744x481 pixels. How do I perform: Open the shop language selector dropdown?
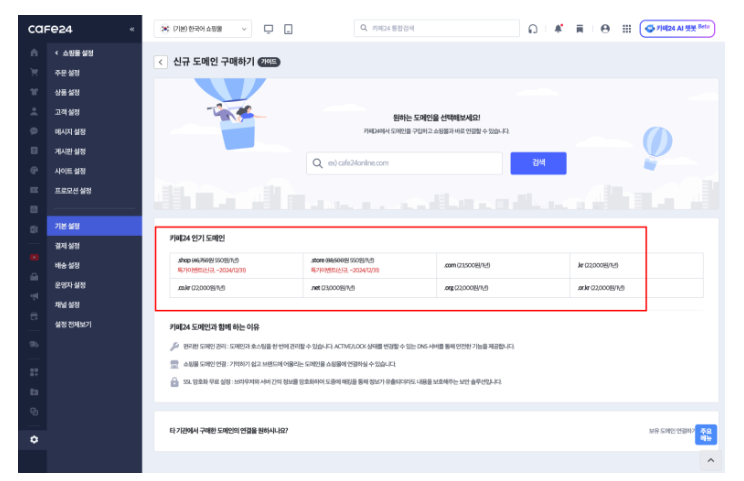pyautogui.click(x=203, y=29)
